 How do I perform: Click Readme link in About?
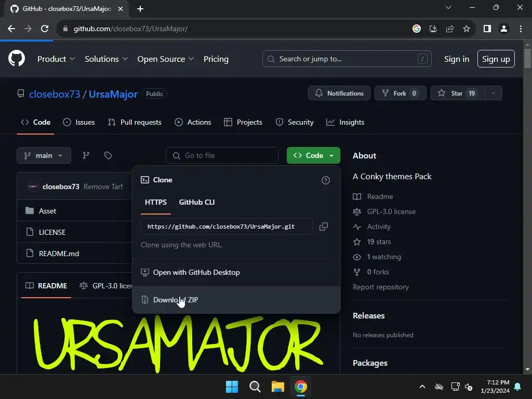pyautogui.click(x=380, y=196)
